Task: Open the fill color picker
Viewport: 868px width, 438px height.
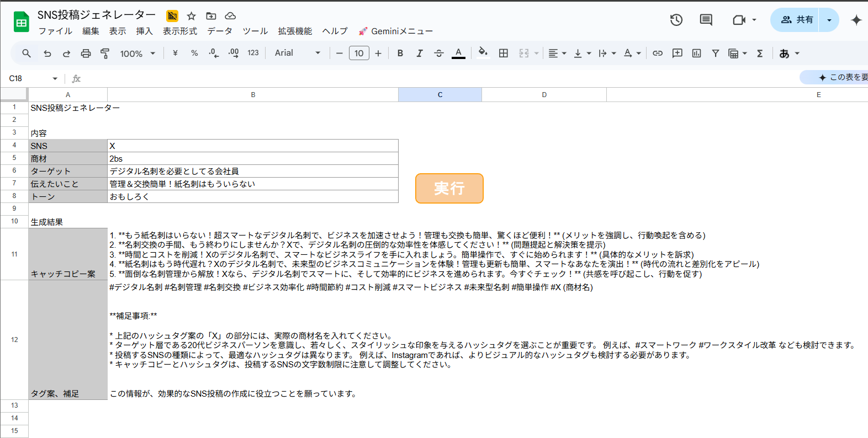Action: pos(483,54)
